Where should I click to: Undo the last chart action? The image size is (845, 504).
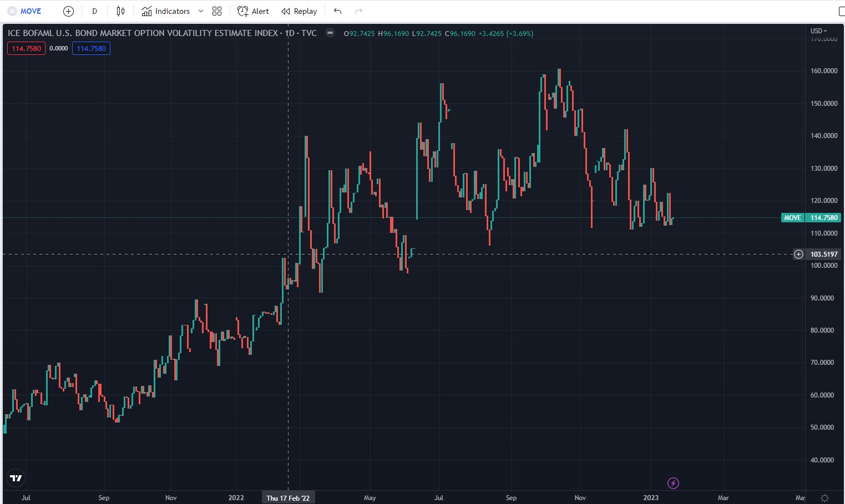point(337,11)
